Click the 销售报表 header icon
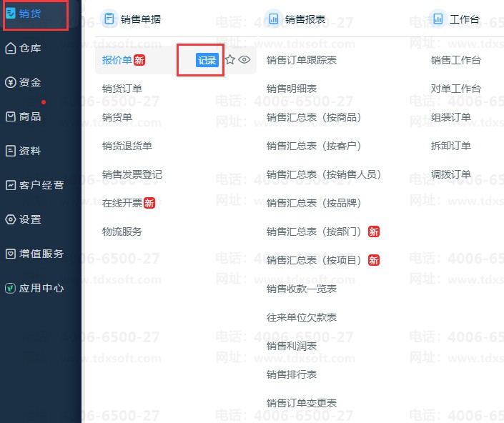The height and width of the screenshot is (423, 504). 273,19
